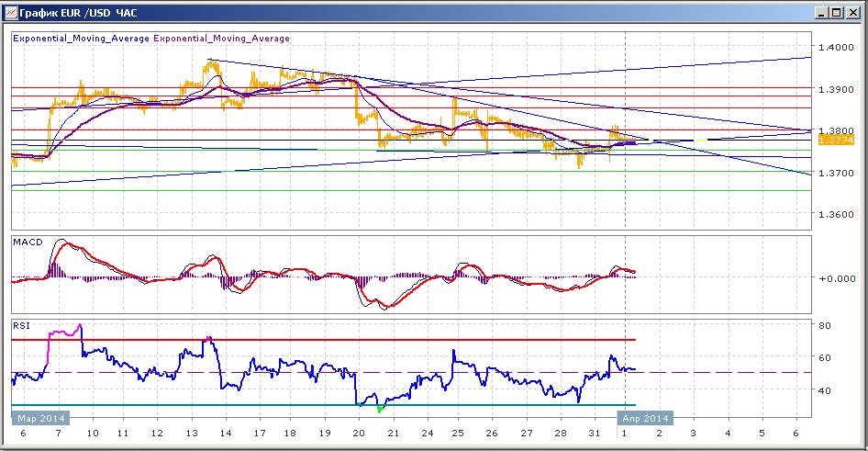Click the MACD indicator label

click(28, 242)
